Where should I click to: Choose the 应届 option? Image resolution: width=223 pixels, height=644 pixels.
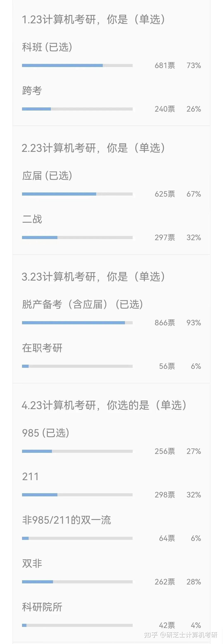click(x=47, y=176)
